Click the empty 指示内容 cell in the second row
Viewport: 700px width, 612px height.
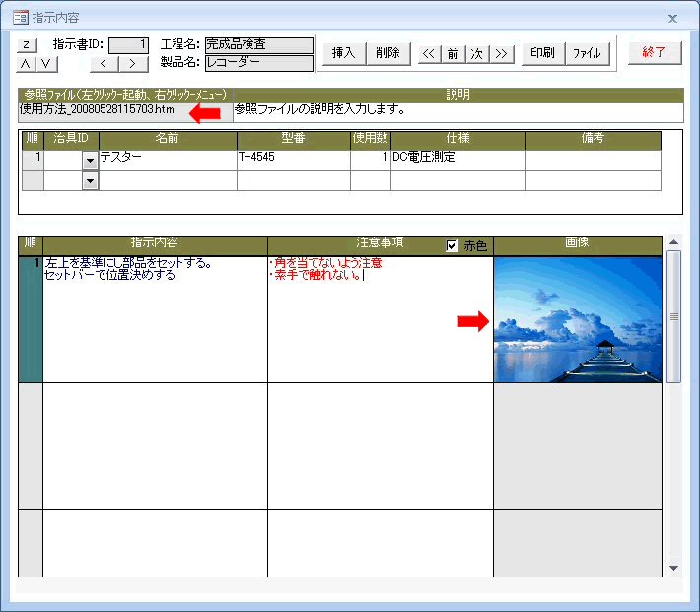point(155,445)
